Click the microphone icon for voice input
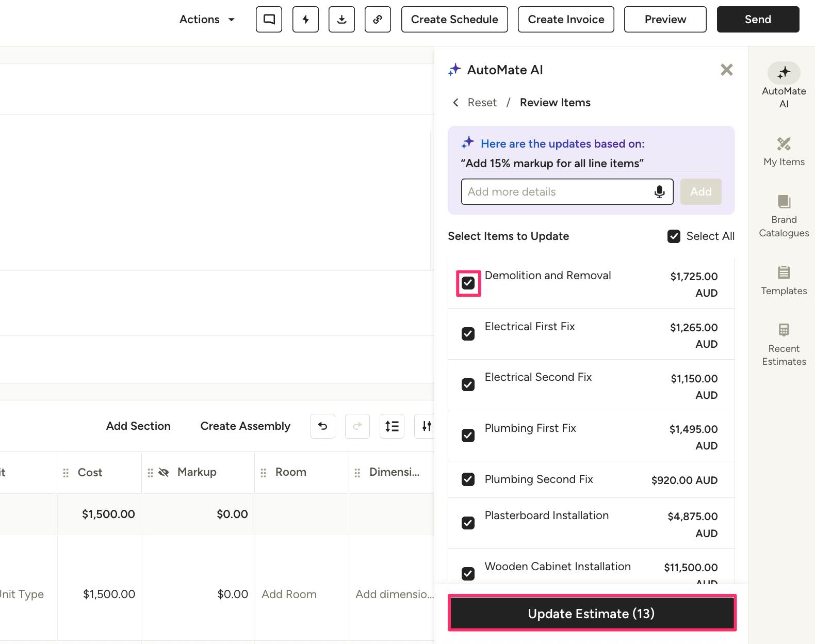 [x=659, y=192]
